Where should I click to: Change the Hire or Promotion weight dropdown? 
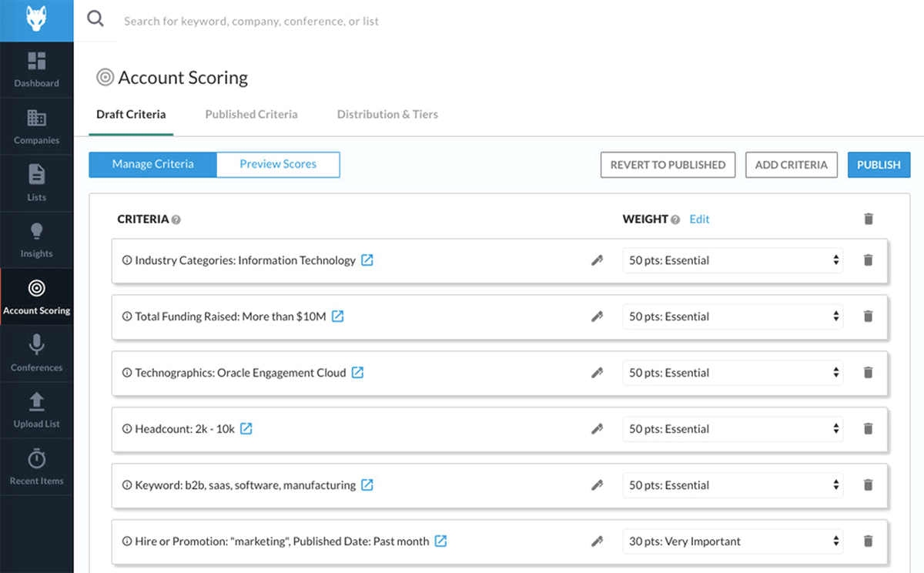[732, 541]
